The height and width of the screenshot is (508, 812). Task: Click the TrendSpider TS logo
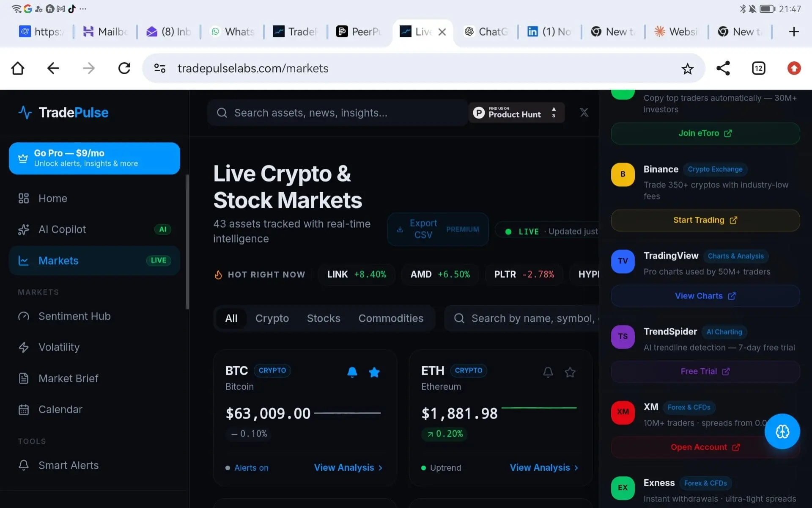tap(623, 337)
